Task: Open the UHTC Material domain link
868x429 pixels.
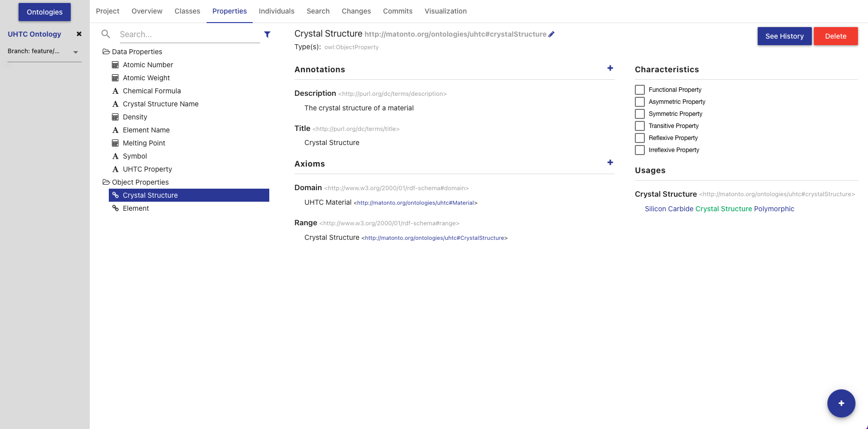Action: click(416, 203)
